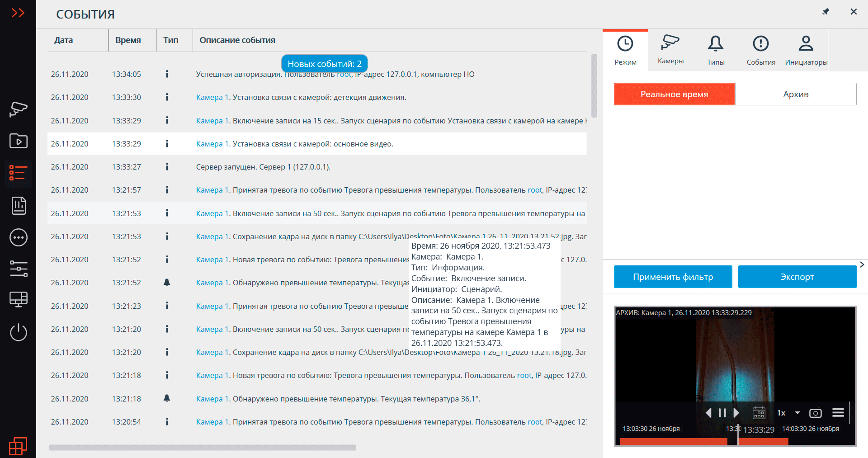Click the alarm bell icon at 13:21:52
868x458 pixels.
pos(167,283)
